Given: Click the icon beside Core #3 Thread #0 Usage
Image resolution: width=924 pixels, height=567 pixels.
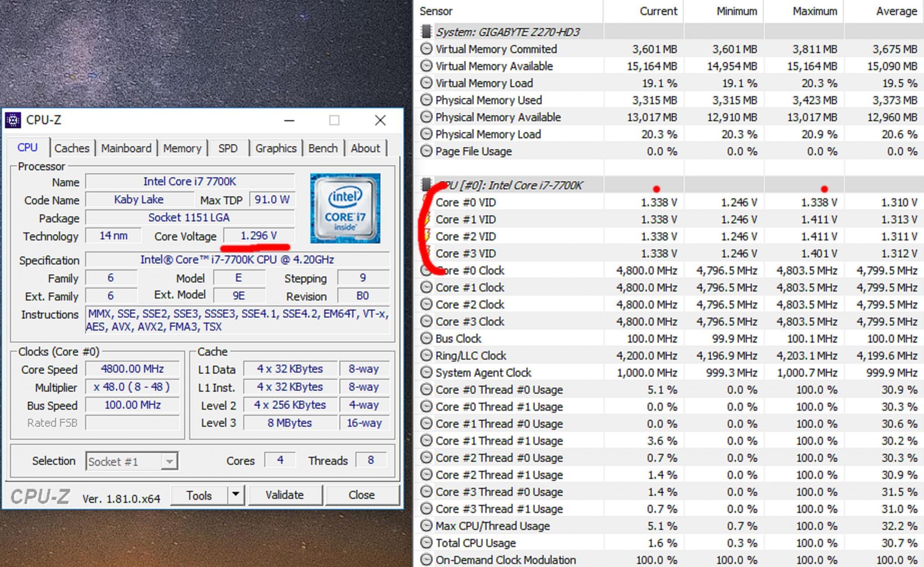Looking at the screenshot, I should [426, 492].
